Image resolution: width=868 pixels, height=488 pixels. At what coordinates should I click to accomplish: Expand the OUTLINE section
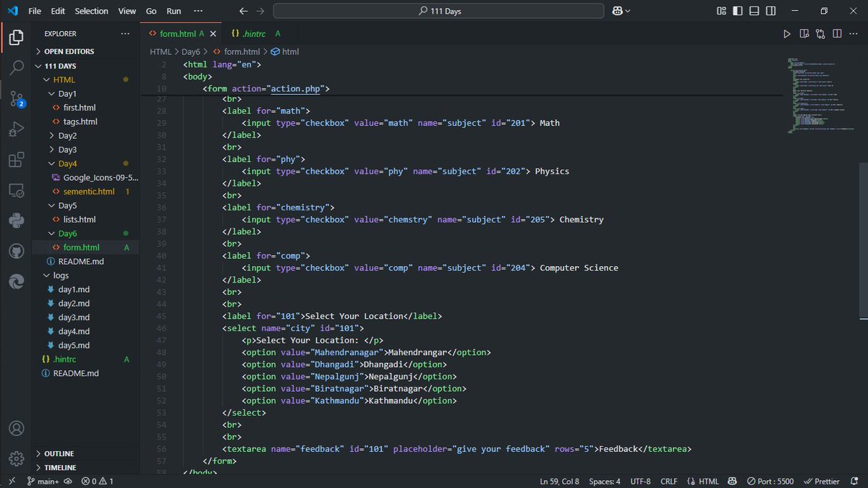click(x=86, y=453)
